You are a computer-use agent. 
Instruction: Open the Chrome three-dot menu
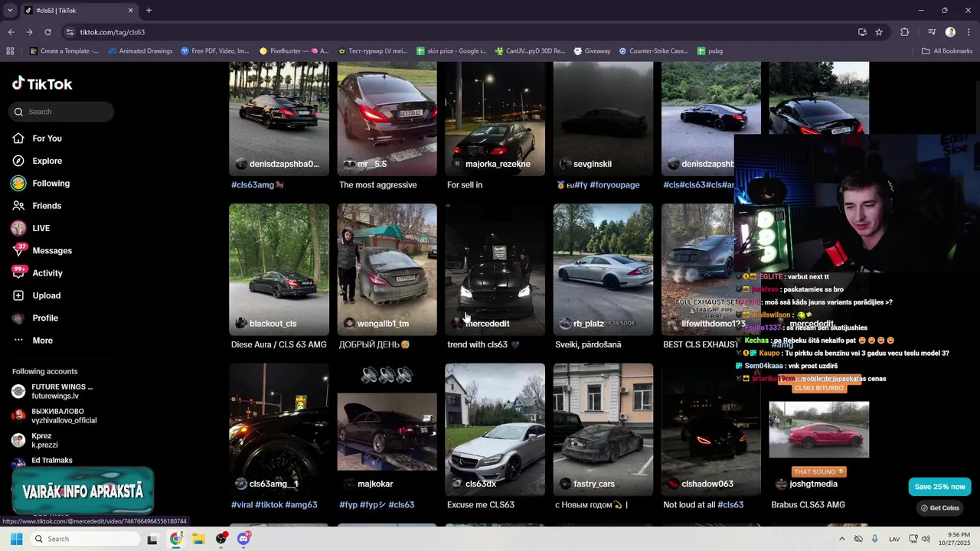(969, 32)
